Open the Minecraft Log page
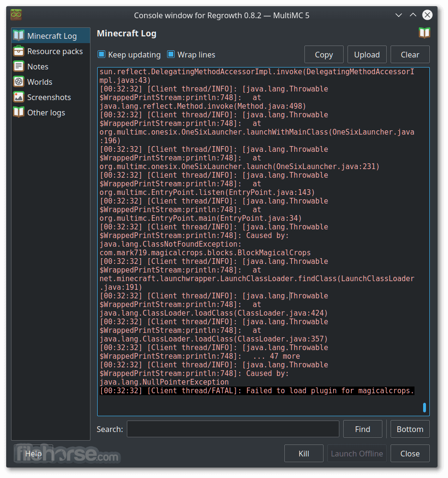 (51, 35)
